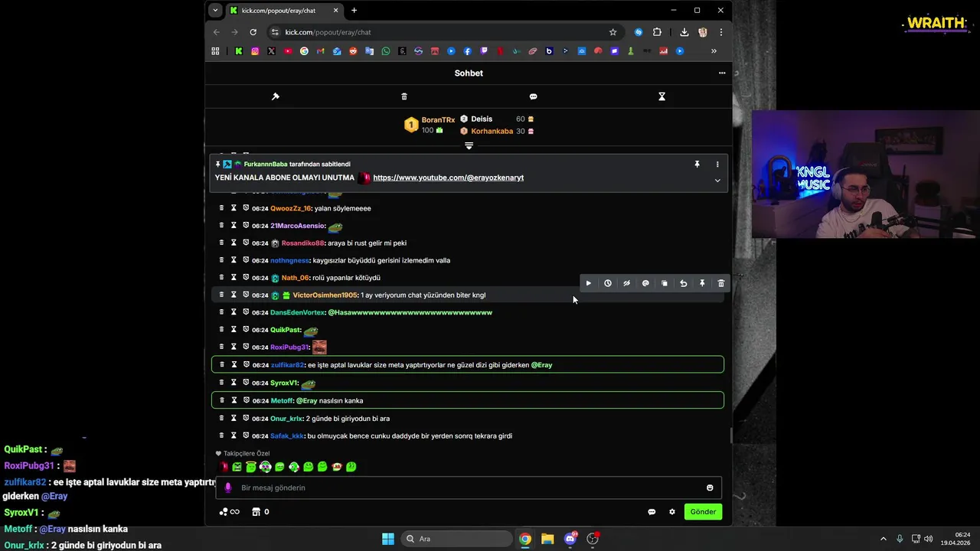Click the message input field

[x=469, y=487]
